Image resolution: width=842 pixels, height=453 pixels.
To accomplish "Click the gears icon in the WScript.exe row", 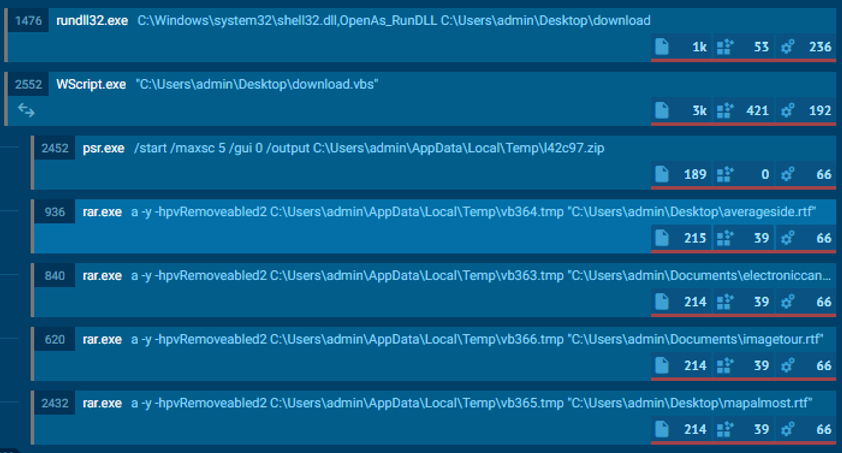I will click(787, 111).
